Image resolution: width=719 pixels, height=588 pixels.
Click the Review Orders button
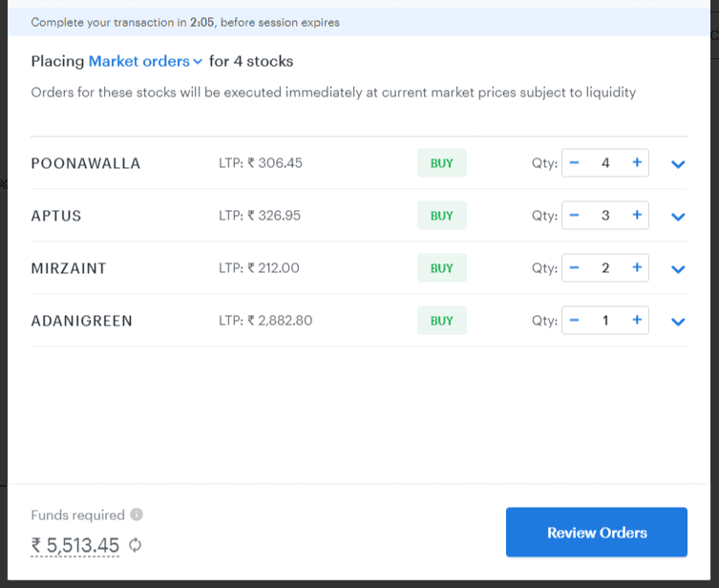click(x=597, y=532)
